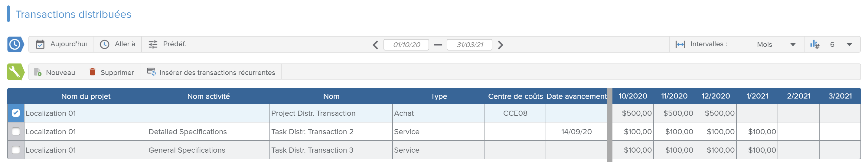This screenshot has height=162, width=868.
Task: Edit the end date field 31/03/21
Action: click(469, 45)
